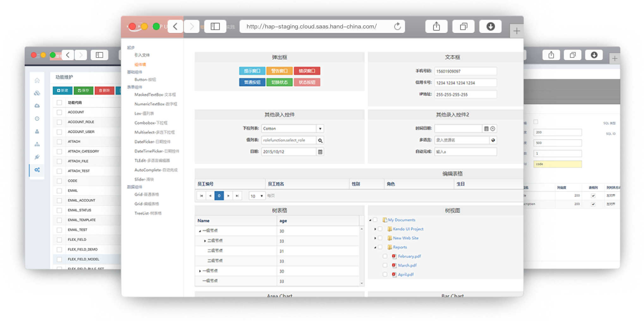Image resolution: width=644 pixels, height=322 pixels.
Task: Select DatePicker entry in side menu
Action: (152, 142)
